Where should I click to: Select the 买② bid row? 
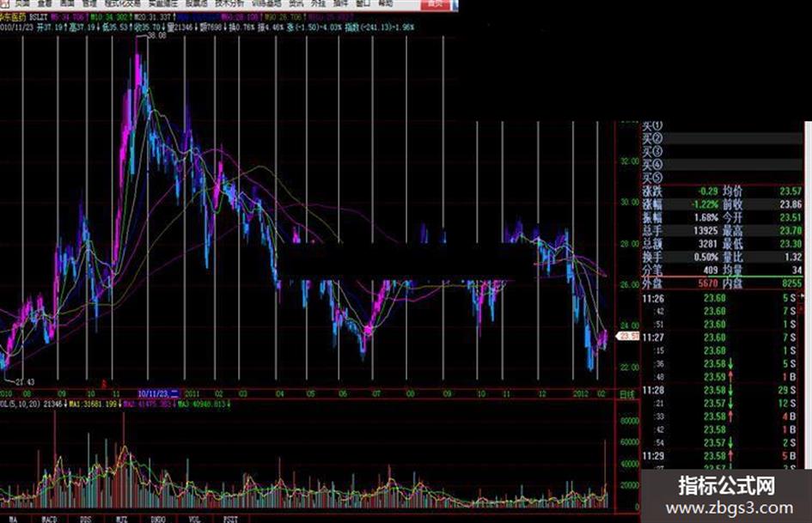click(722, 138)
